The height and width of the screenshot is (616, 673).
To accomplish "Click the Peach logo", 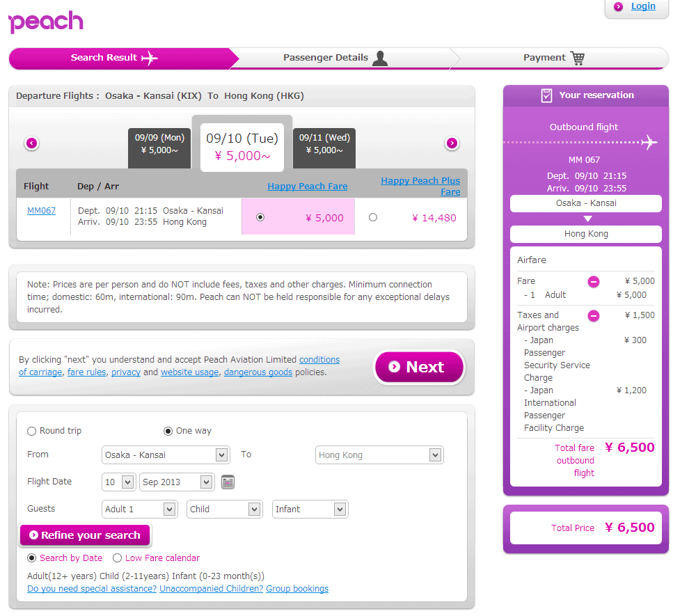I will coord(46,22).
